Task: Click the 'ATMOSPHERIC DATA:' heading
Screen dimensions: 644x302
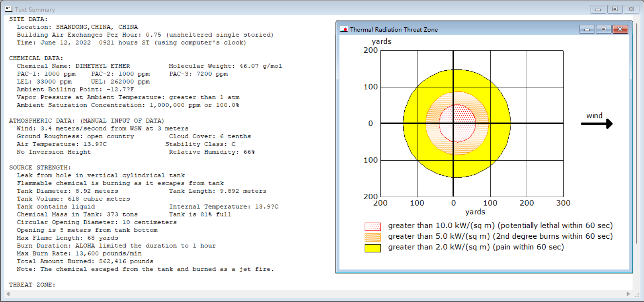Action: pyautogui.click(x=87, y=121)
